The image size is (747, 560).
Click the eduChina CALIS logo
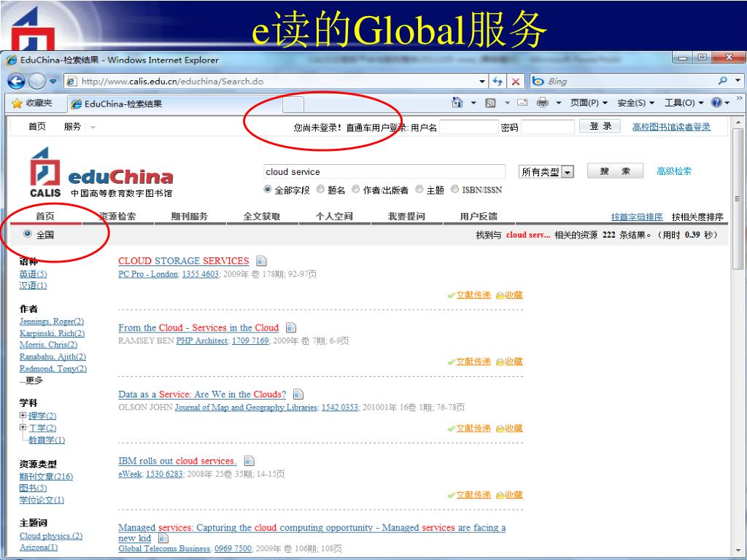tap(101, 172)
